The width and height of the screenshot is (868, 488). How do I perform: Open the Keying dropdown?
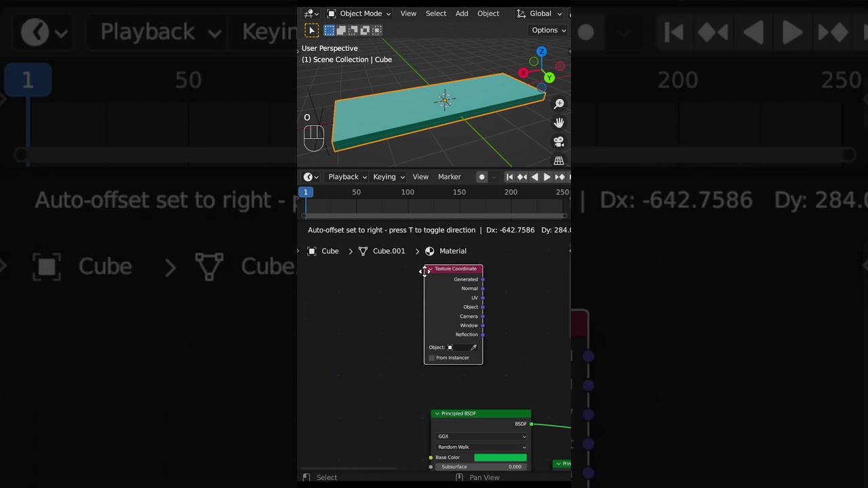click(x=389, y=177)
